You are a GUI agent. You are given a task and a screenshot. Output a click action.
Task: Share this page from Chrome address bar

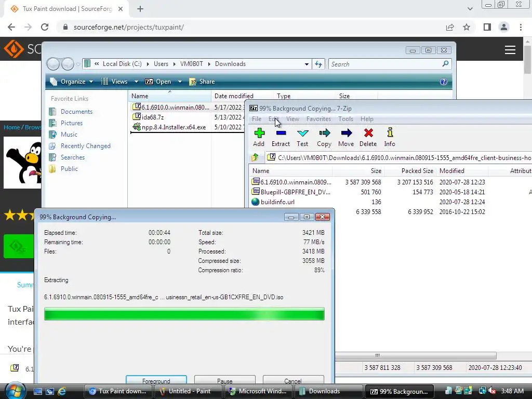[450, 27]
